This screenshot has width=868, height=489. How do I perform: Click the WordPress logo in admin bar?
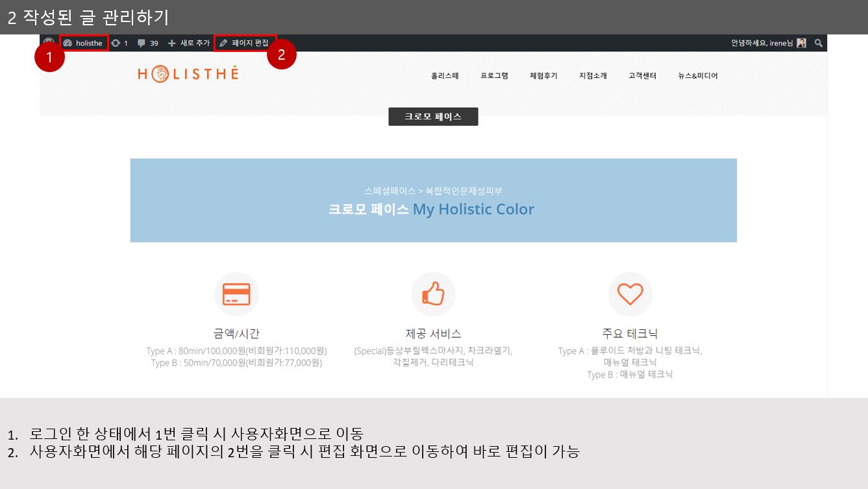[x=49, y=43]
